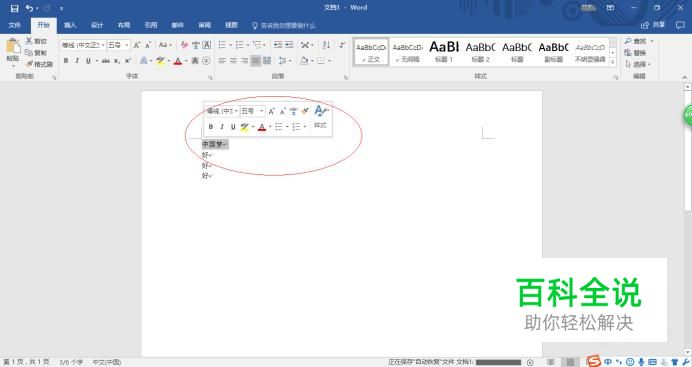Click the Character Shading icon in ribbon
The height and width of the screenshot is (367, 692).
coord(195,61)
